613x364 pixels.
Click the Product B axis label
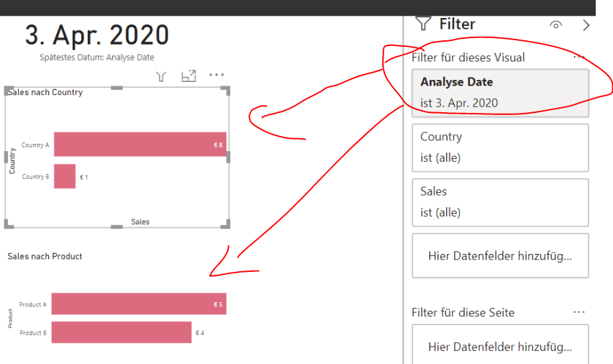(33, 333)
